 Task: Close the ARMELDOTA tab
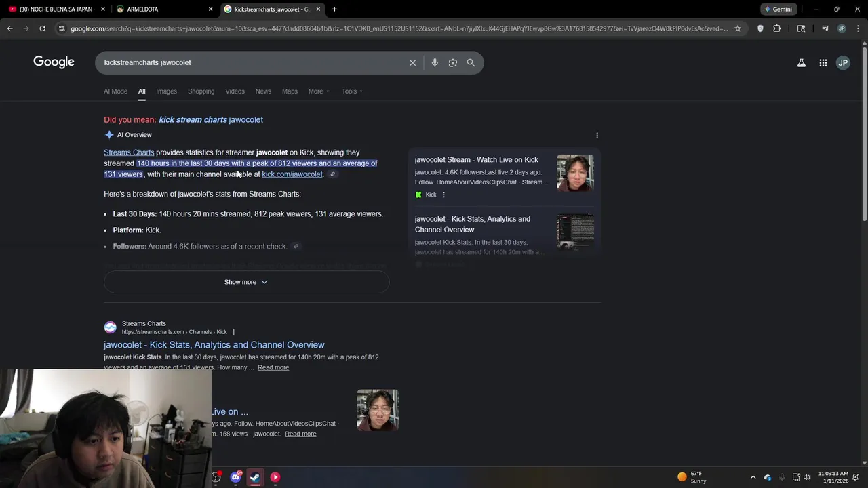210,9
